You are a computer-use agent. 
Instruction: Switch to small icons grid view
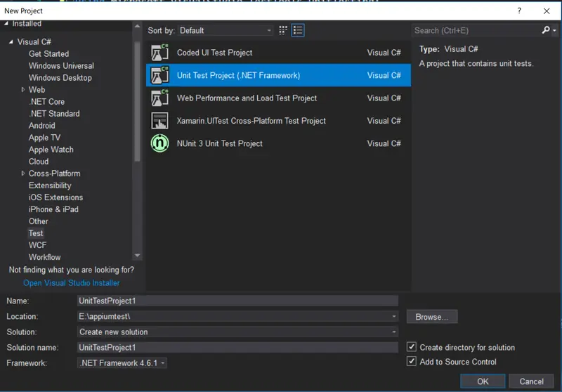pyautogui.click(x=283, y=30)
